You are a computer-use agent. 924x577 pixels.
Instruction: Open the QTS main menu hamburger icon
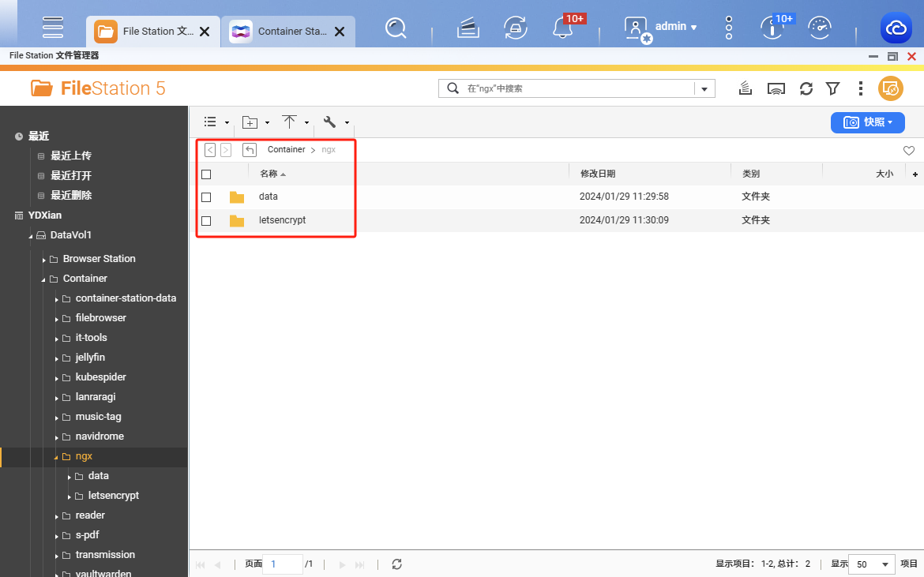coord(52,27)
